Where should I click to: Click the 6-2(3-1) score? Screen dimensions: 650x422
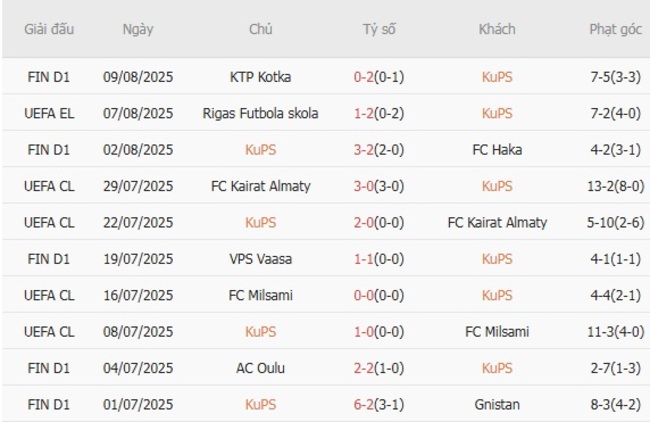tap(379, 404)
